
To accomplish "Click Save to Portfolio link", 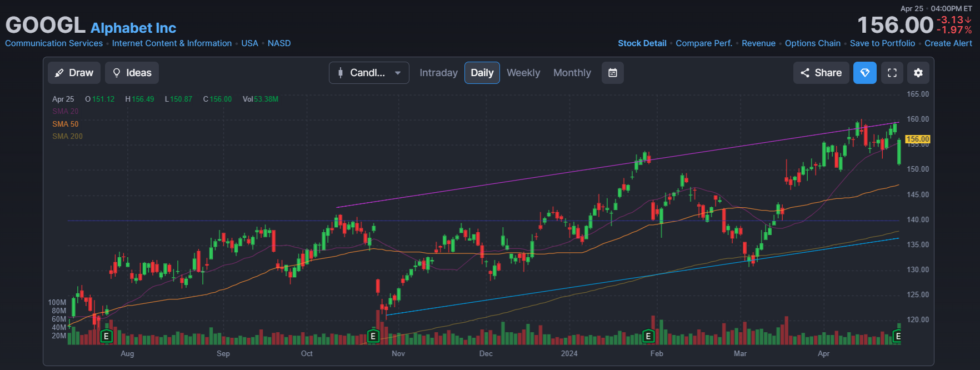I will click(x=882, y=43).
